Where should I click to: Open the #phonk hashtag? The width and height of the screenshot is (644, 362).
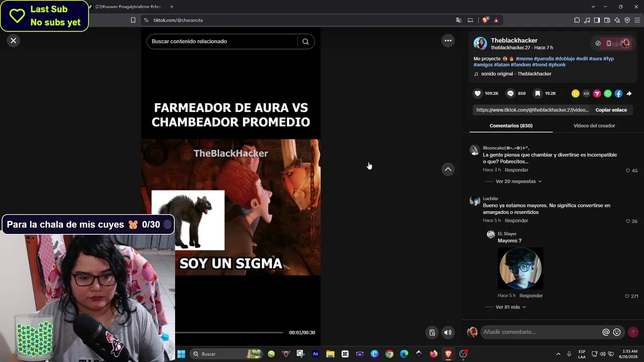tap(557, 65)
